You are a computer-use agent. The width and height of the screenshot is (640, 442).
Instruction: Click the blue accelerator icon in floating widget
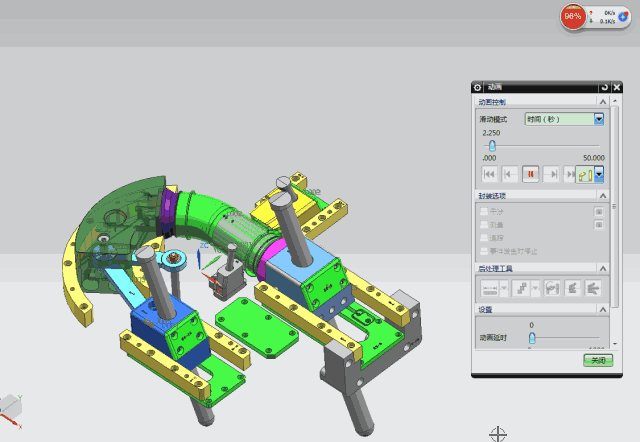pos(623,18)
